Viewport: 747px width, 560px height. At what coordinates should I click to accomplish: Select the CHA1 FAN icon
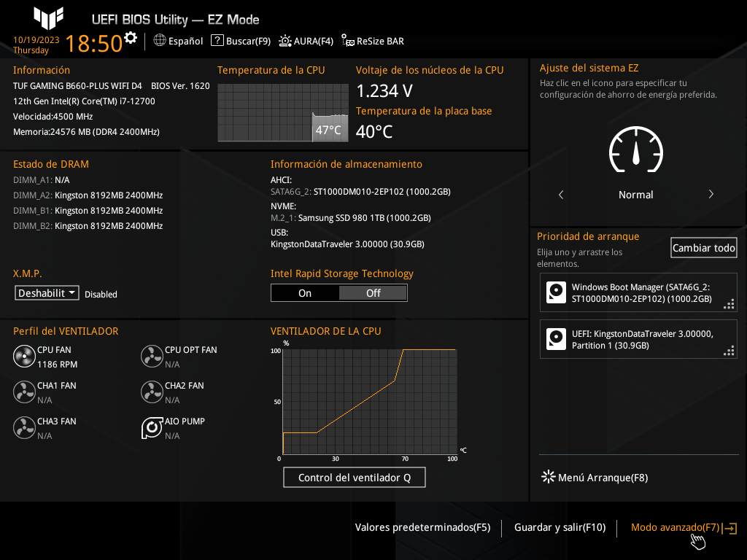click(x=24, y=392)
